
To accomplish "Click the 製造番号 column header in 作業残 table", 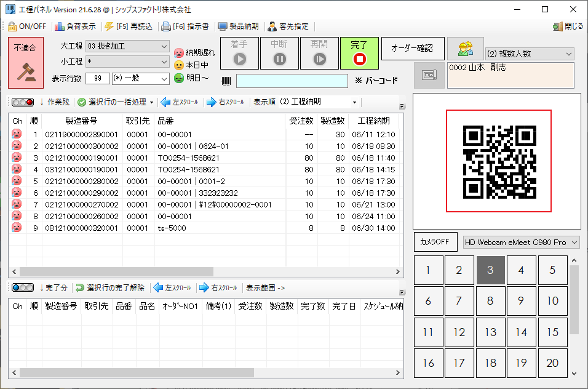I will click(x=81, y=121).
